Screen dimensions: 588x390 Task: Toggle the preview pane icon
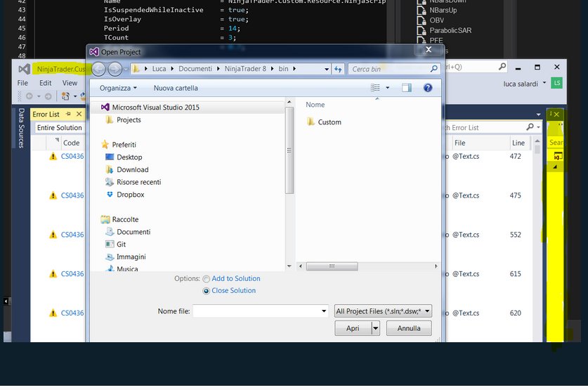[x=407, y=88]
